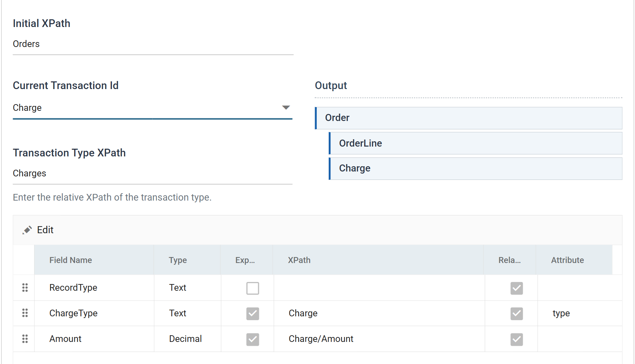Toggle the Relative checkbox for Amount
The height and width of the screenshot is (364, 635).
click(516, 339)
